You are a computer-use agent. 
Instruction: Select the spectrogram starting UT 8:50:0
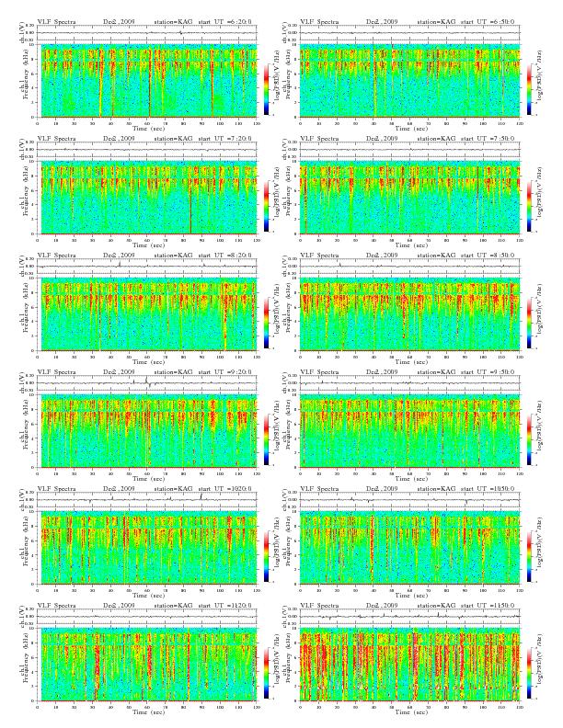click(409, 314)
